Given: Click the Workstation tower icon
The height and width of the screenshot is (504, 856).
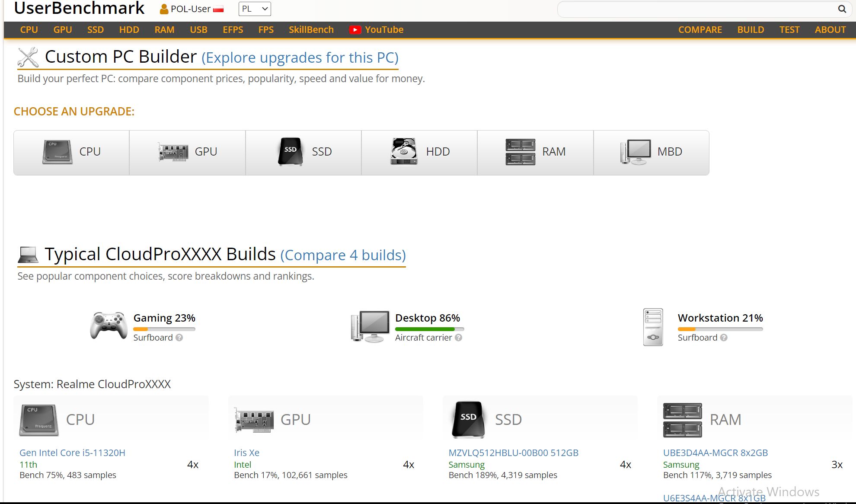Looking at the screenshot, I should (653, 327).
